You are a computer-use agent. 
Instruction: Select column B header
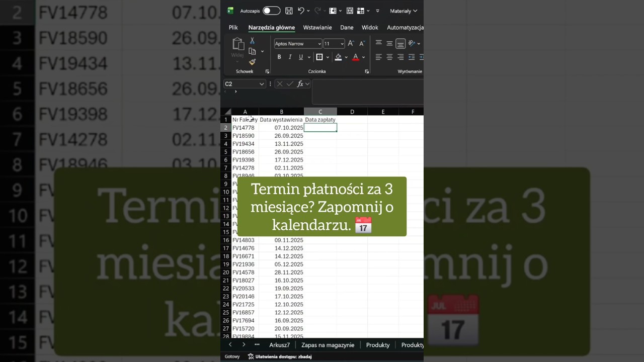click(x=281, y=112)
